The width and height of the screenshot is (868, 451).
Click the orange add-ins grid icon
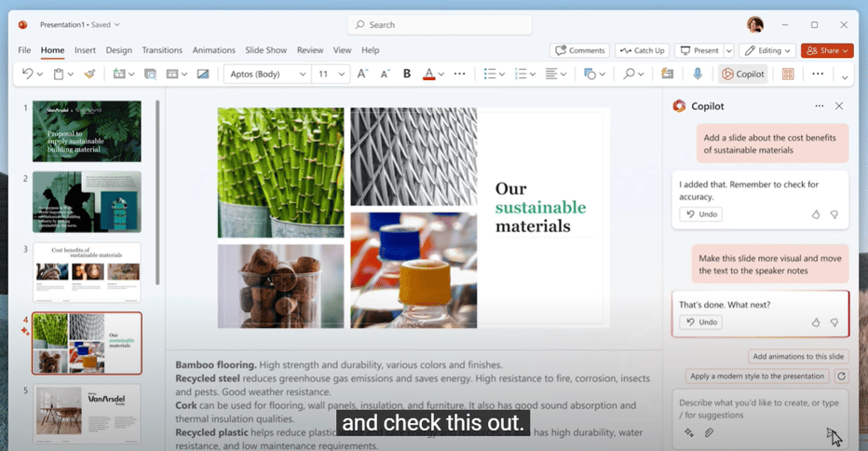788,74
